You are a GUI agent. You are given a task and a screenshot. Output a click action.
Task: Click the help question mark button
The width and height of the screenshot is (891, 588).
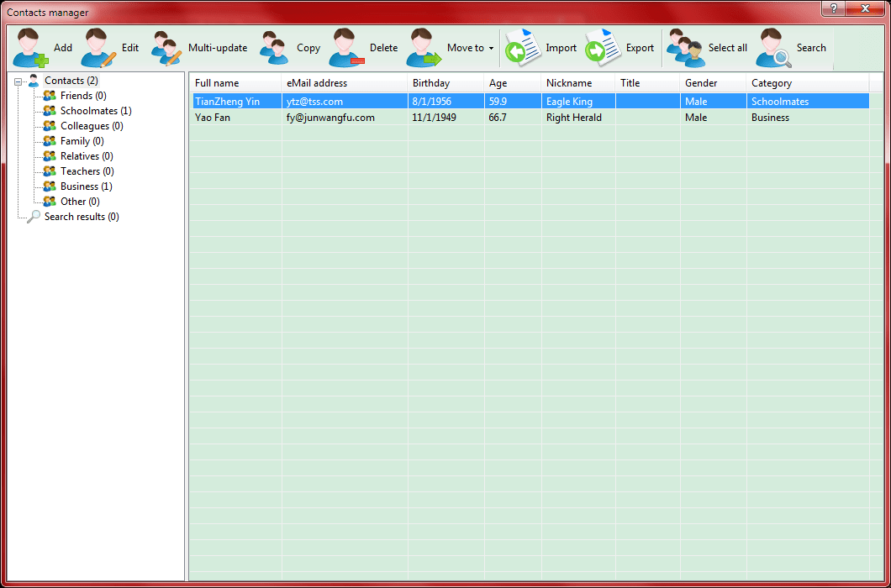(x=834, y=8)
